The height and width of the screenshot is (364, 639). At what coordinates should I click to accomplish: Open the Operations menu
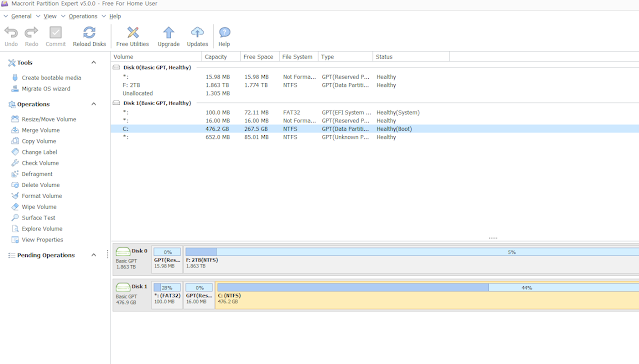pyautogui.click(x=83, y=16)
